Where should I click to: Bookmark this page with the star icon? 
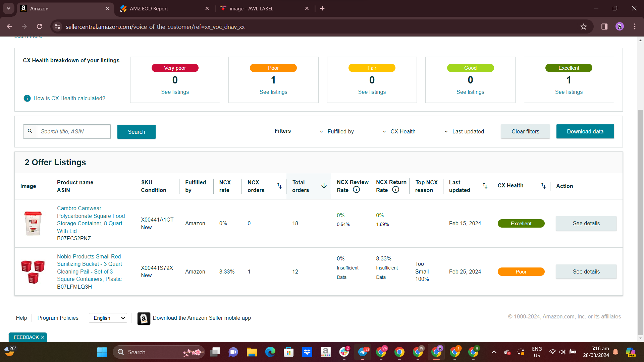[584, 26]
